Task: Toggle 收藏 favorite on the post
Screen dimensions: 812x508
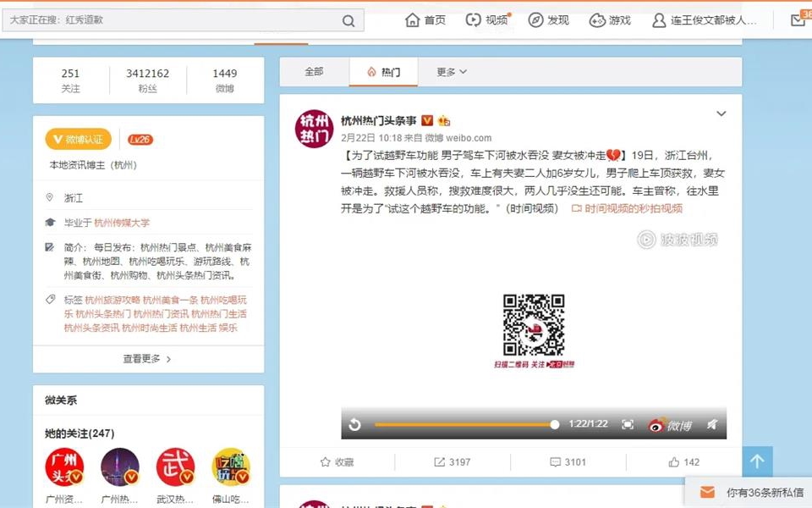Action: pos(337,462)
